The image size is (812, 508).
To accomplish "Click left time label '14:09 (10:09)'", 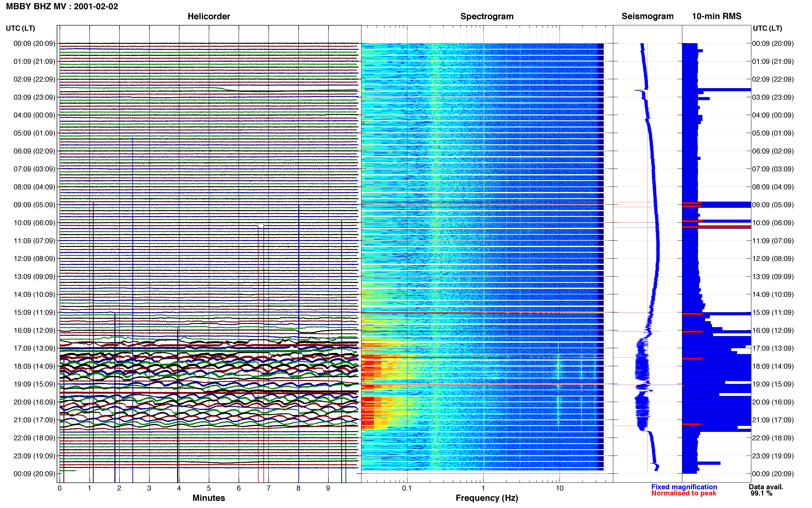I will tap(34, 294).
